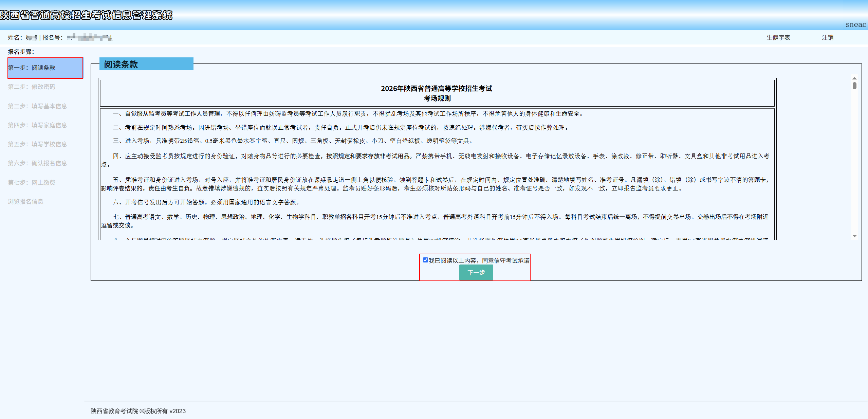Click the exam rules title 考场规则
Viewport: 868px width, 419px height.
(x=437, y=98)
